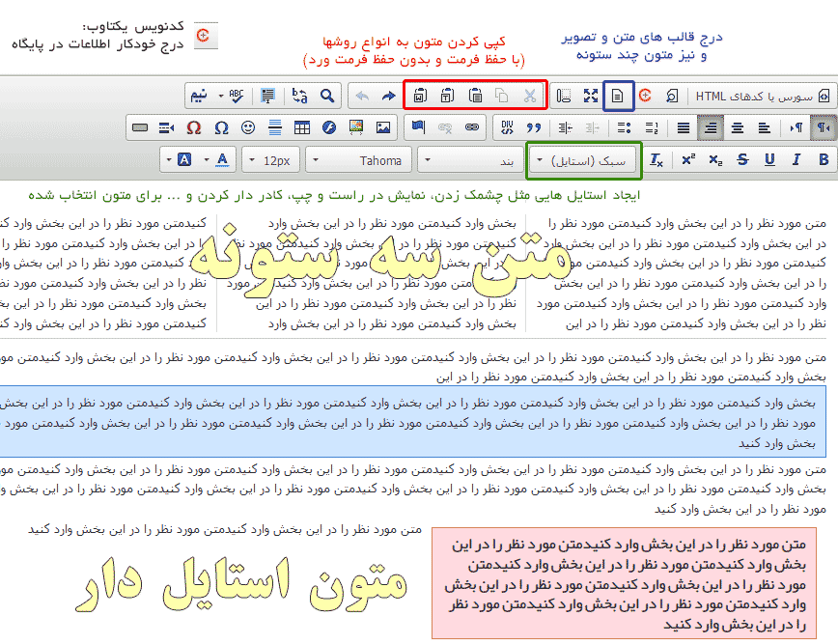Open the بند paragraph format dropdown
The height and width of the screenshot is (644, 838).
pyautogui.click(x=471, y=159)
